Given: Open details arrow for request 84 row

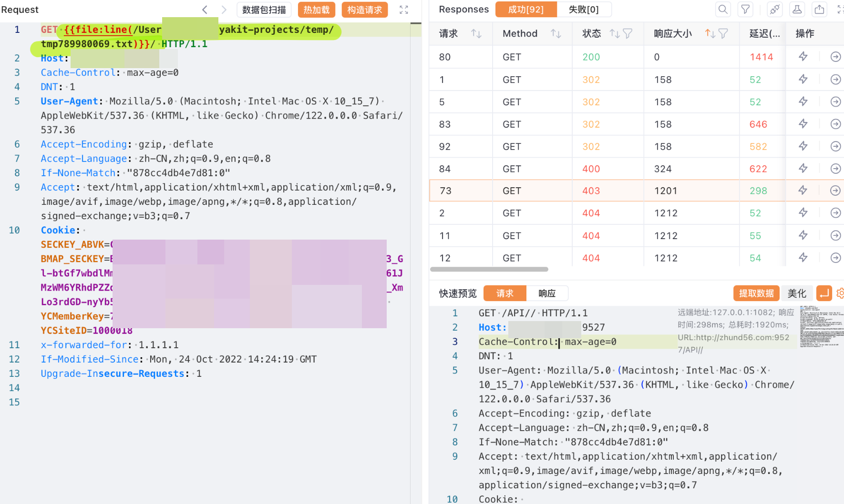Looking at the screenshot, I should (x=835, y=169).
